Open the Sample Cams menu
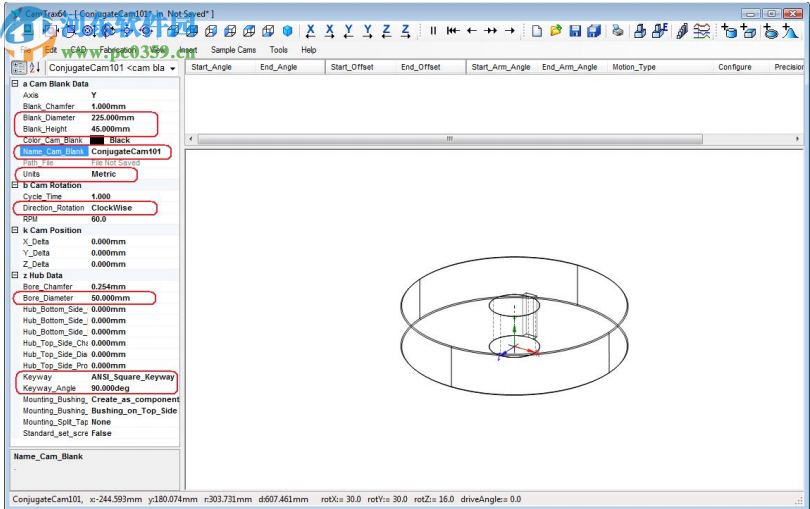 click(233, 49)
